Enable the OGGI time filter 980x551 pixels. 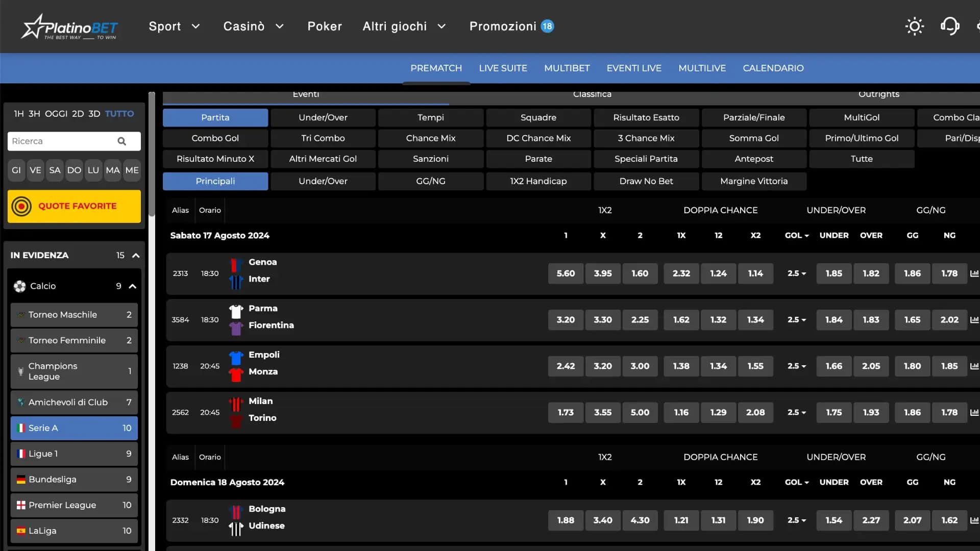pyautogui.click(x=57, y=114)
